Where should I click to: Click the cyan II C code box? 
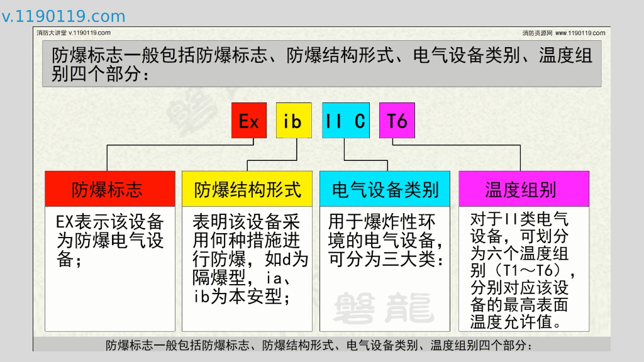346,121
